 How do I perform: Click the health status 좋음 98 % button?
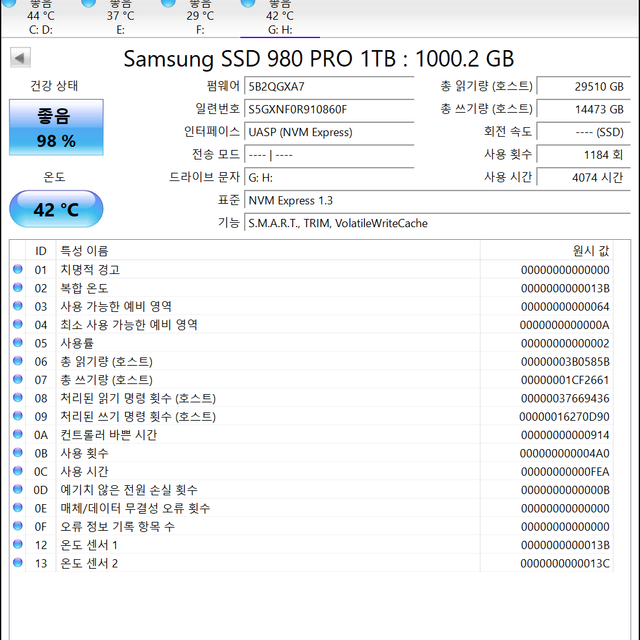tap(56, 127)
